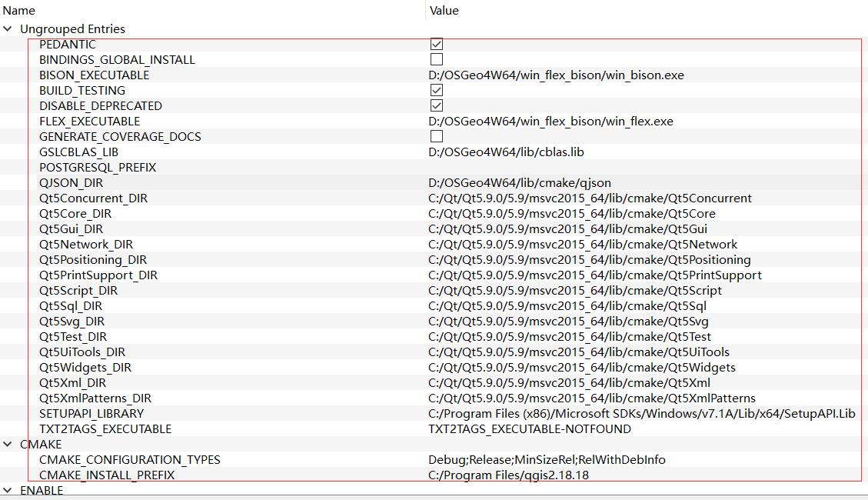Screen dimensions: 868x500
Task: Collapse the ENABLE group
Action: click(8, 490)
